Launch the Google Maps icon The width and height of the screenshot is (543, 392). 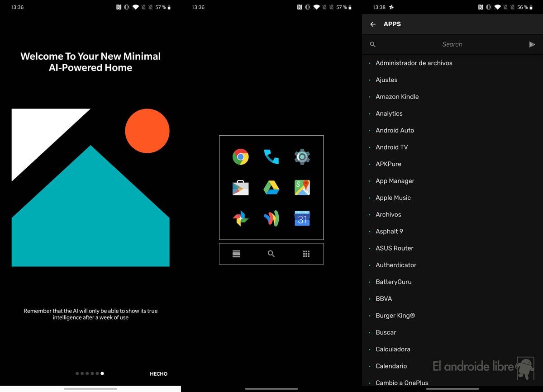pos(302,188)
